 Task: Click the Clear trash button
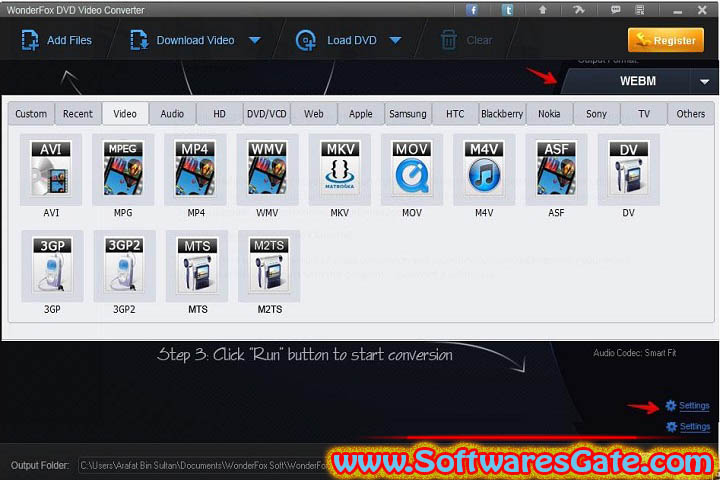(x=467, y=40)
